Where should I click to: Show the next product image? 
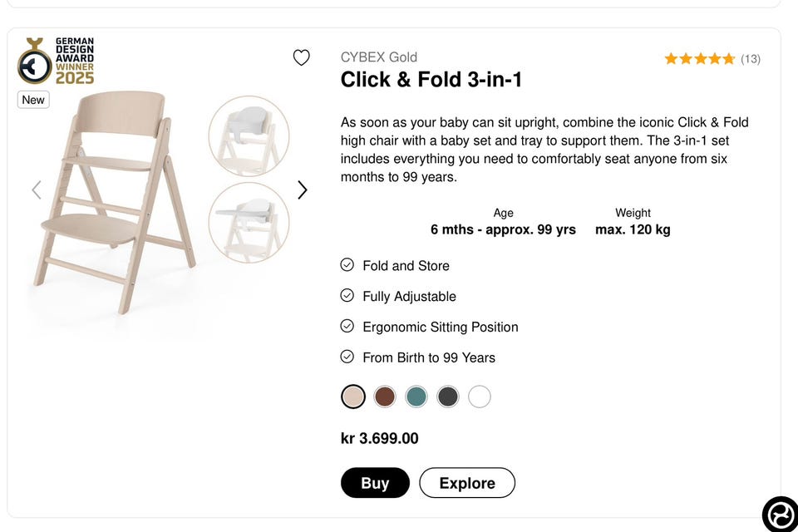click(303, 190)
